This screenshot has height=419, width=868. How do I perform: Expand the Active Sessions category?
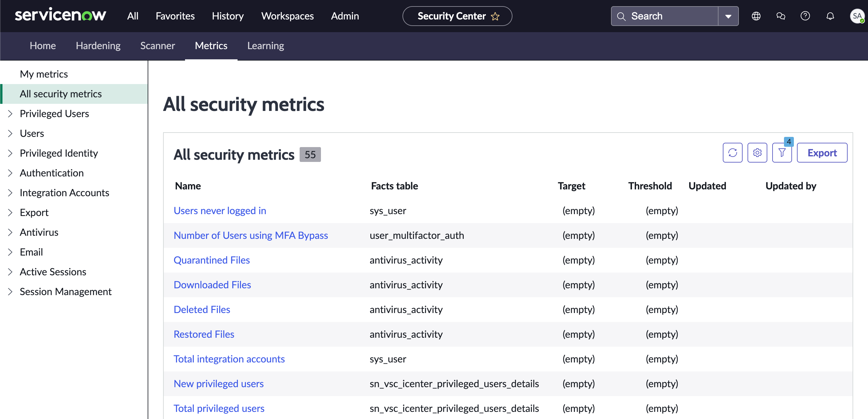10,272
